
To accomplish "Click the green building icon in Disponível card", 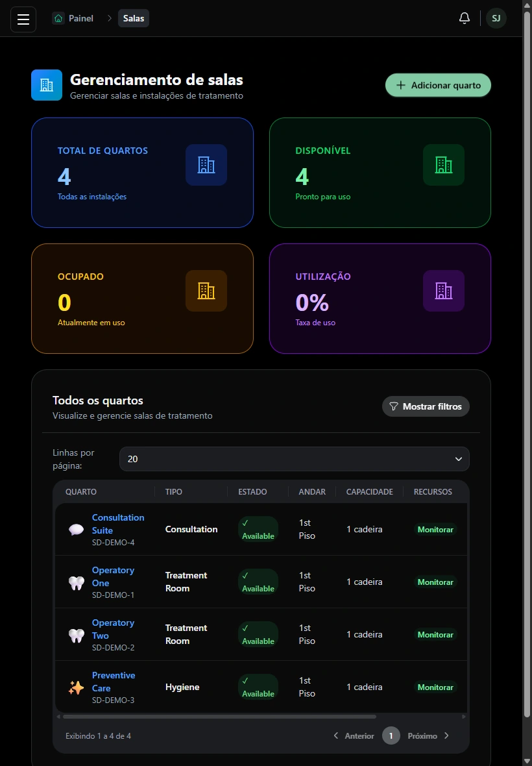I will point(443,165).
